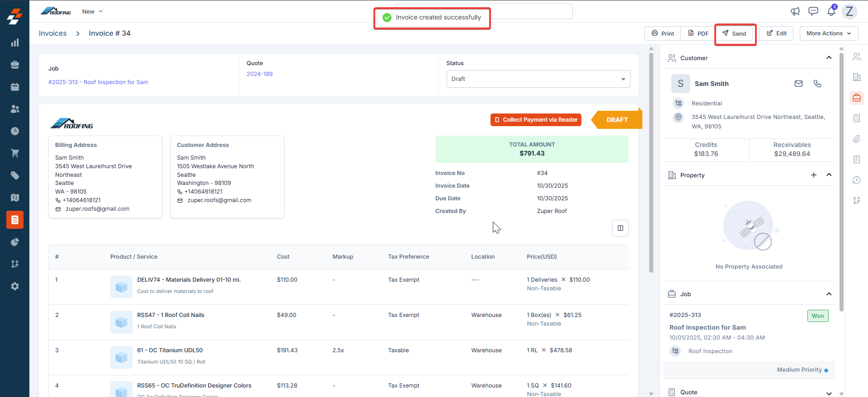This screenshot has height=397, width=868.
Task: Open quote link 2024-189
Action: click(259, 74)
